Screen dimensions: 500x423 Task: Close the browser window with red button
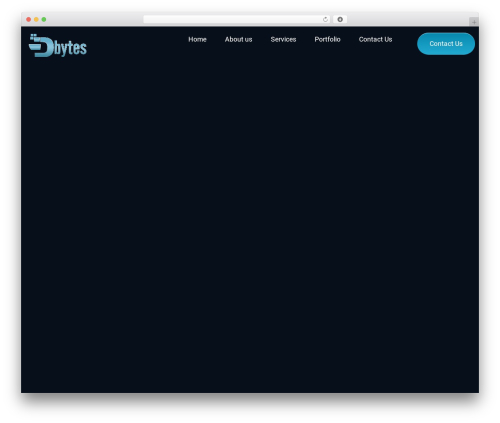coord(29,19)
